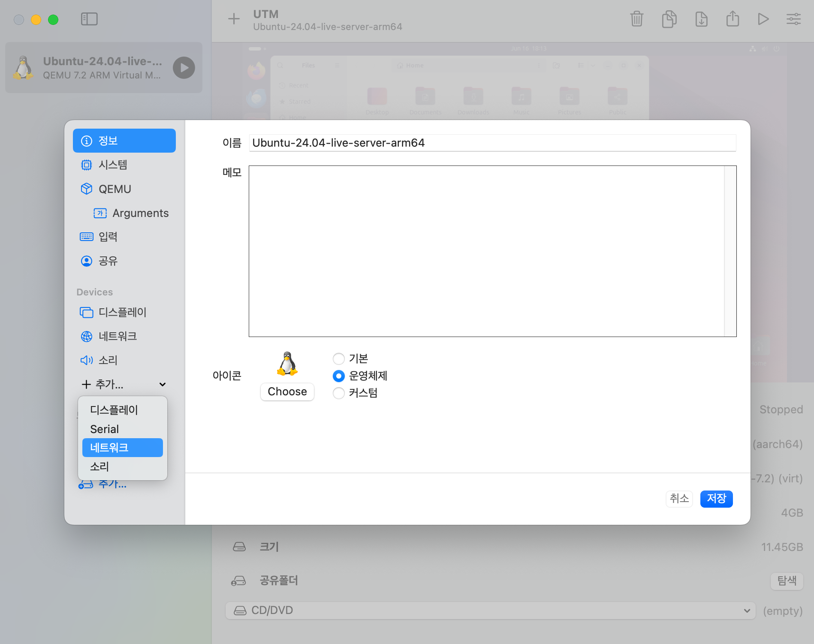Click the globe icon next to 네트워크 device
This screenshot has height=644, width=814.
tap(87, 337)
